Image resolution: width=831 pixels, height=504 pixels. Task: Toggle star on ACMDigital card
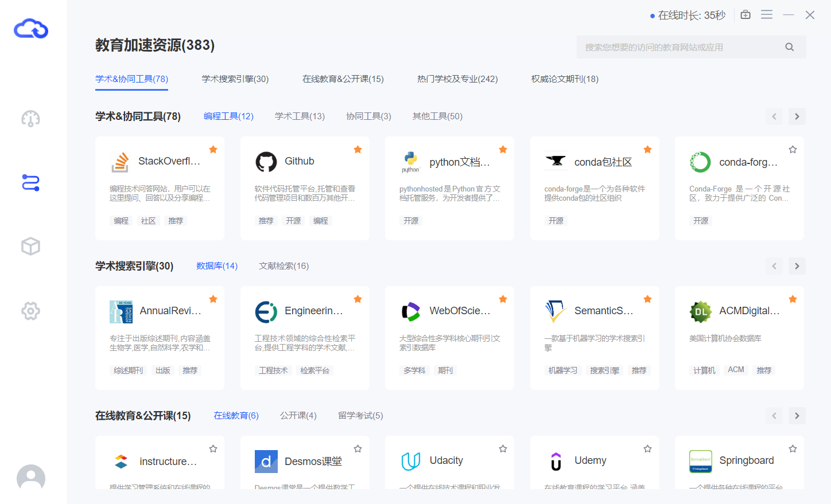(x=793, y=299)
